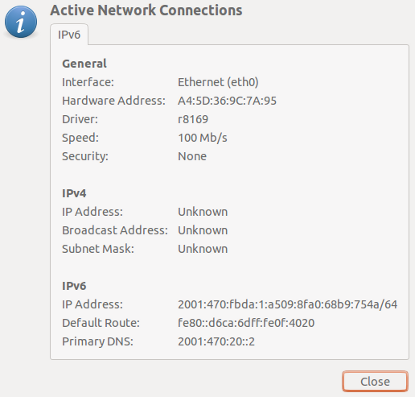Click the primary DNS 2001:470:20::2
The width and height of the screenshot is (415, 397).
click(216, 341)
